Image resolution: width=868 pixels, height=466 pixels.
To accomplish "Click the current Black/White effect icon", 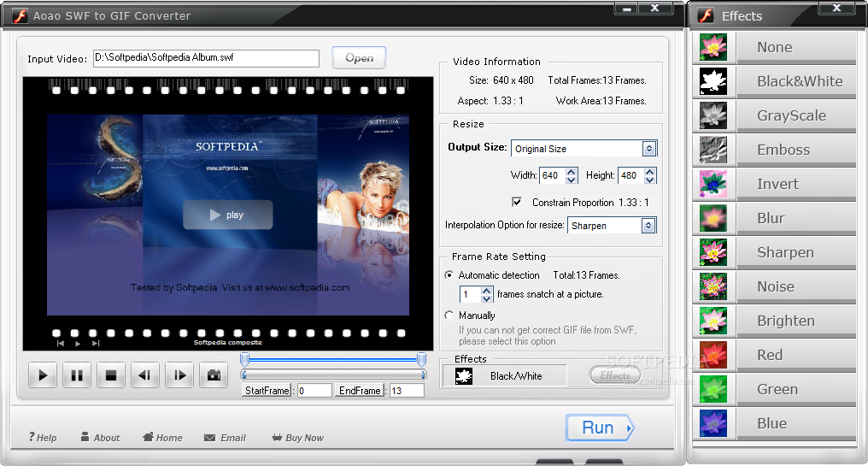I will tap(464, 376).
